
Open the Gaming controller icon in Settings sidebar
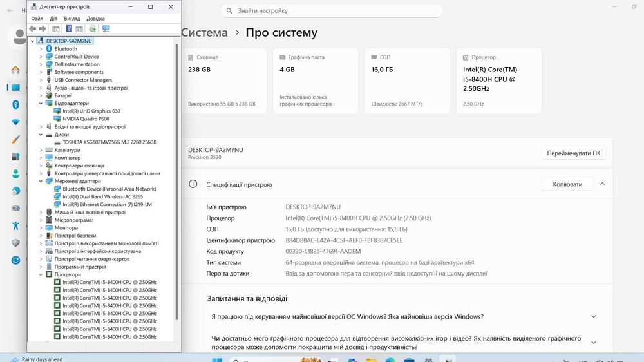[x=15, y=208]
